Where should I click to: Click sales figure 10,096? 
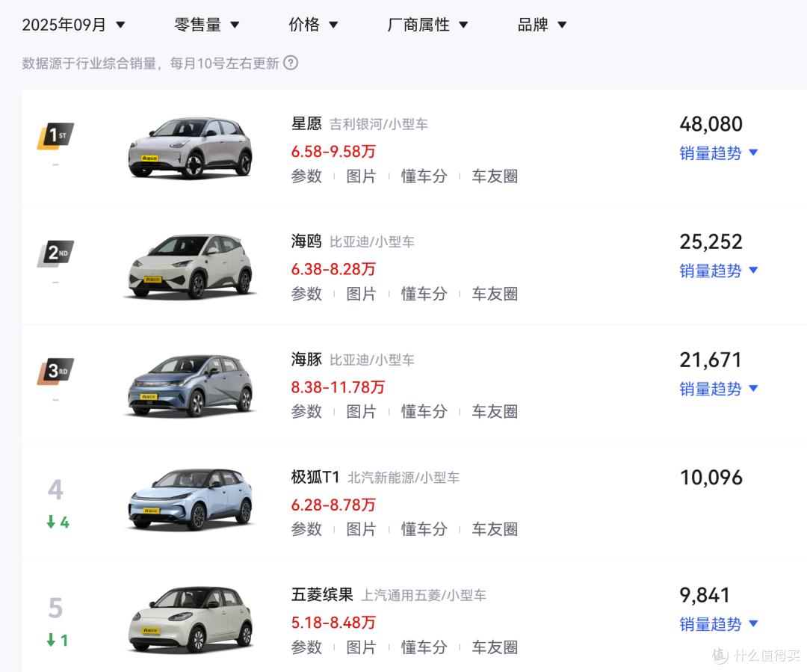pos(711,478)
